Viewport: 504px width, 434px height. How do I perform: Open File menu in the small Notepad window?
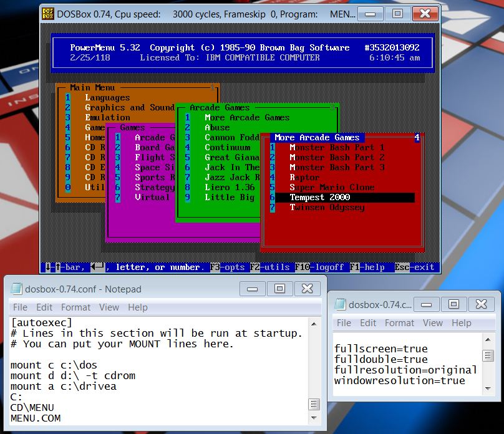point(344,323)
